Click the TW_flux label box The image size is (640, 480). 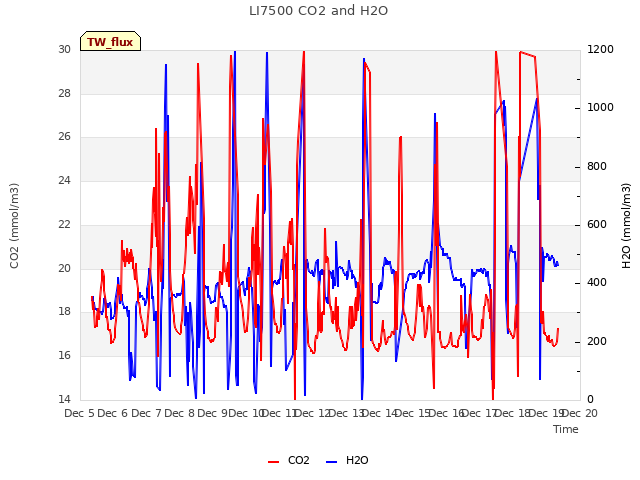point(110,41)
